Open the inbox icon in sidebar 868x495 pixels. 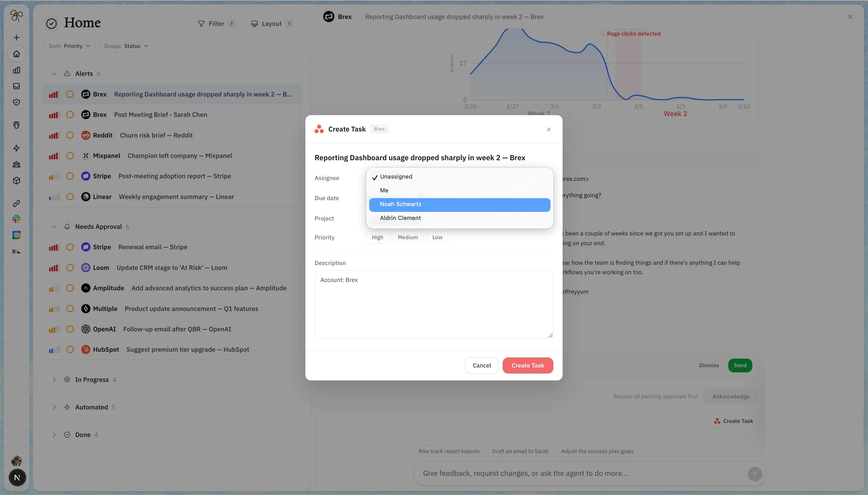click(16, 86)
